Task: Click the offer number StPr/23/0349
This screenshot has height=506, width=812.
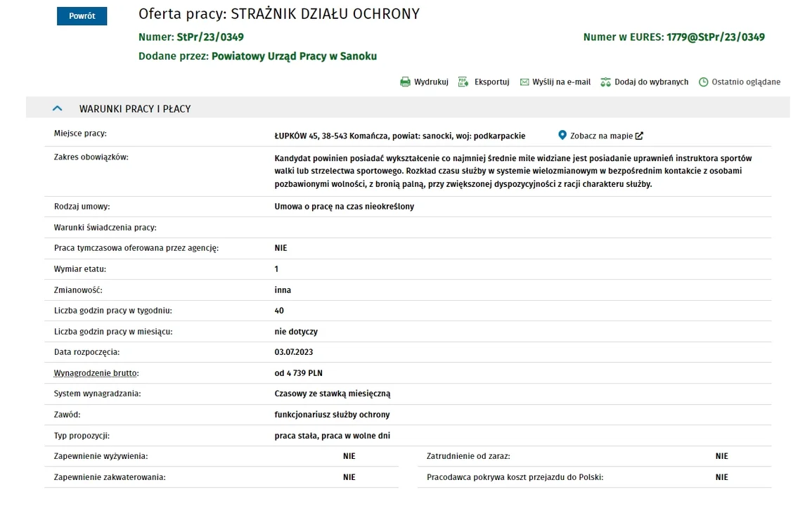Action: (x=210, y=37)
